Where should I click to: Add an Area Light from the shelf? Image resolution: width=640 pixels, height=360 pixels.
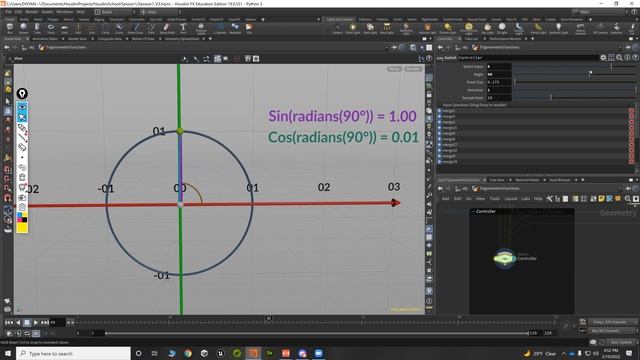387,28
